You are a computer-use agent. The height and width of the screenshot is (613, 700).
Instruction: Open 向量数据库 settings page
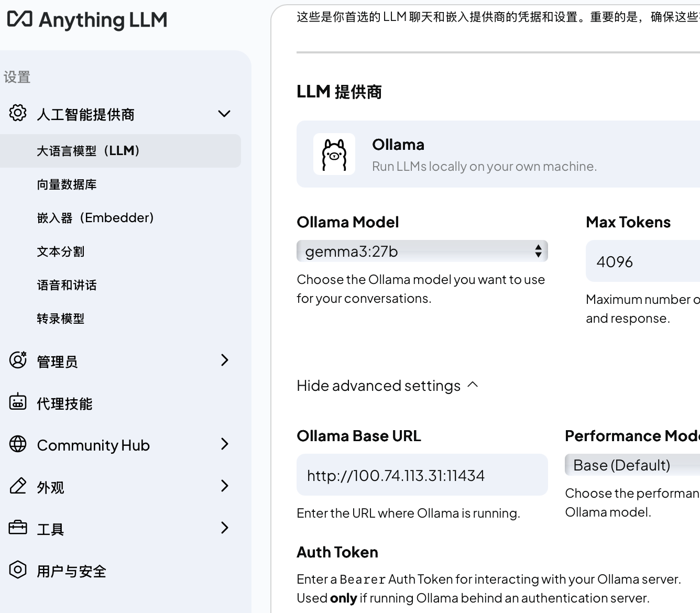[x=67, y=184]
